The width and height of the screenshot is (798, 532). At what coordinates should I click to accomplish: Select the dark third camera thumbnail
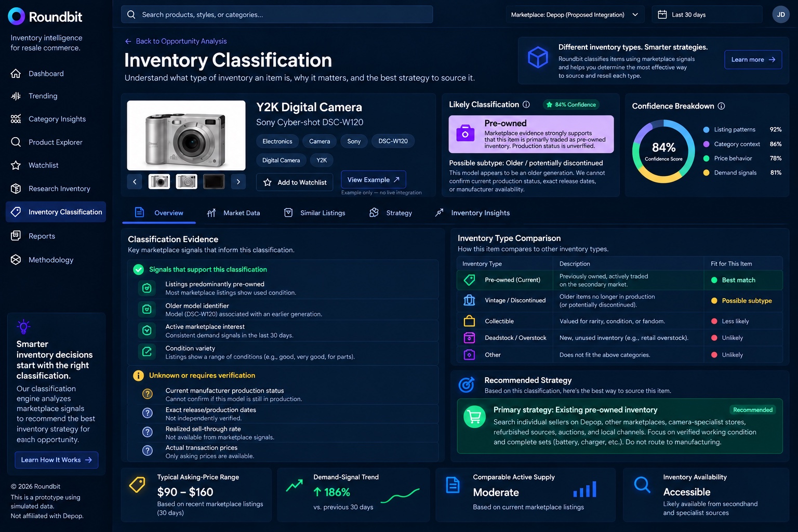click(x=214, y=181)
